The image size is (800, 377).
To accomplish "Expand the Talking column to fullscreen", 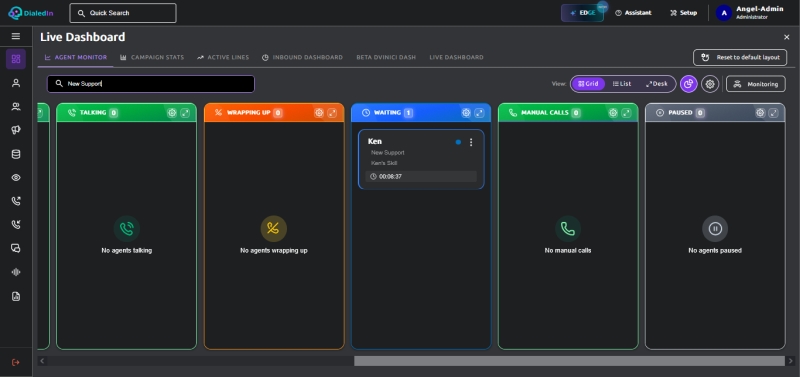I will click(185, 113).
